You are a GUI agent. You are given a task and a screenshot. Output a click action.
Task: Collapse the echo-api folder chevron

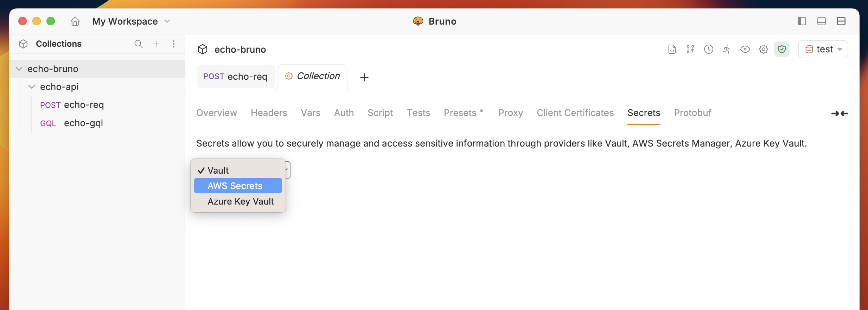pos(32,87)
